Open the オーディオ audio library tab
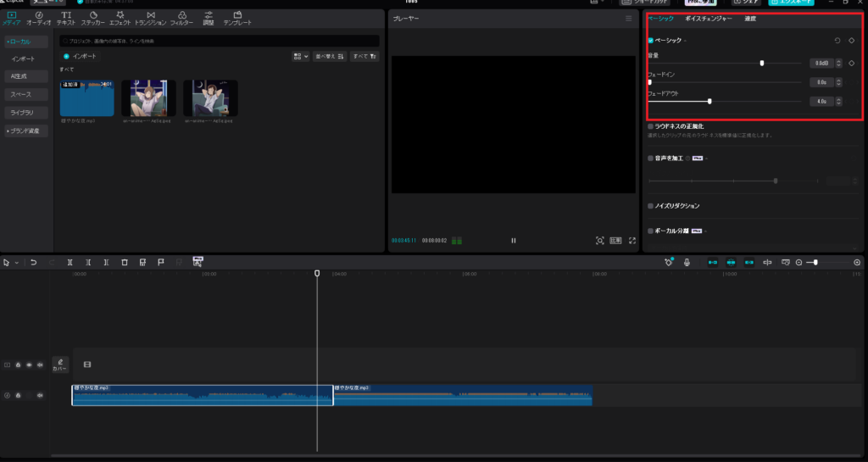The height and width of the screenshot is (462, 868). (x=39, y=19)
